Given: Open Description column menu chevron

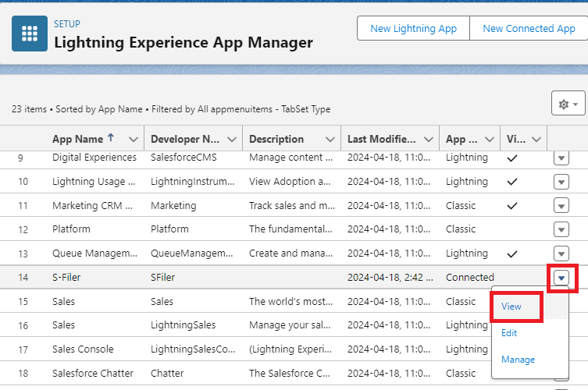Looking at the screenshot, I should pos(330,140).
